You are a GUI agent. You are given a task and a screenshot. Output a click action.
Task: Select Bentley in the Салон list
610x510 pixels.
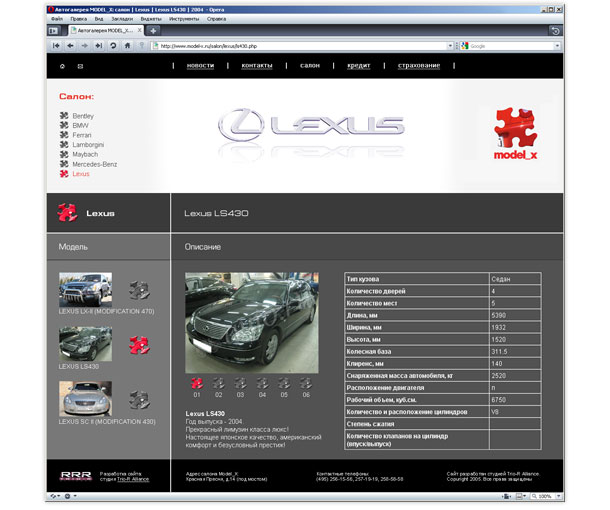[83, 116]
